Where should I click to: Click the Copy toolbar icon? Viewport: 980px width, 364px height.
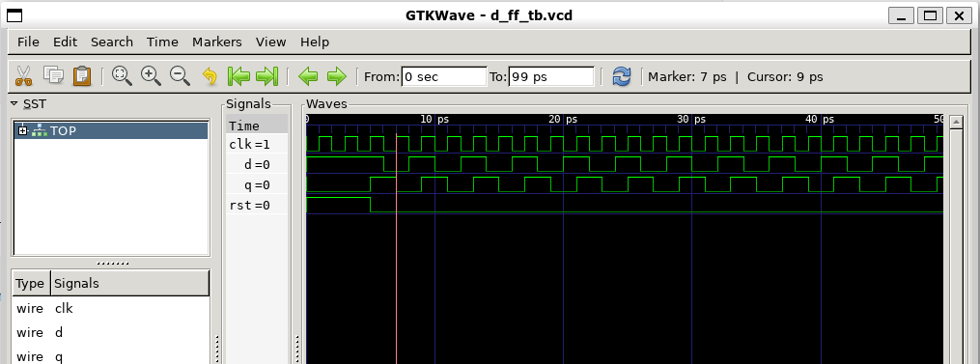53,75
